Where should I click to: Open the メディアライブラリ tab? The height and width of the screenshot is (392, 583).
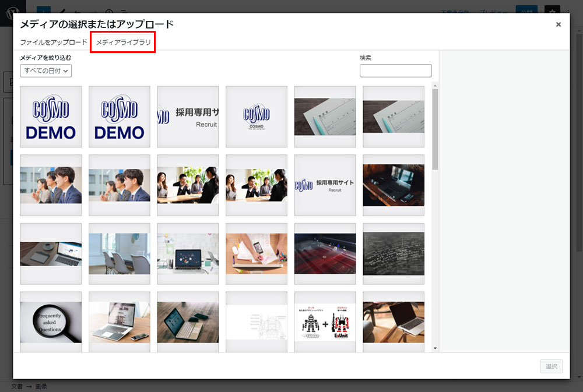tap(123, 43)
